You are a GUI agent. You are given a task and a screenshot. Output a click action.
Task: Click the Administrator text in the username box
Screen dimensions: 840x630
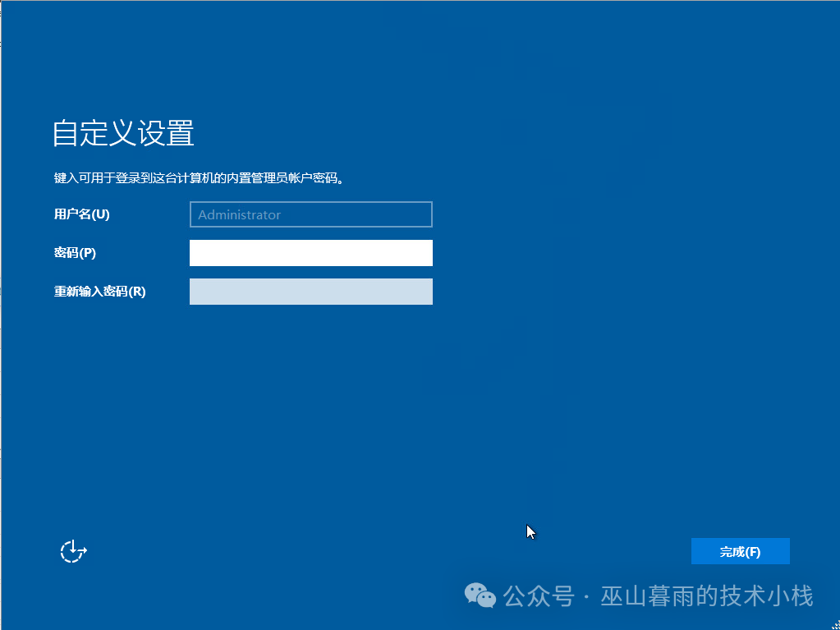point(240,215)
